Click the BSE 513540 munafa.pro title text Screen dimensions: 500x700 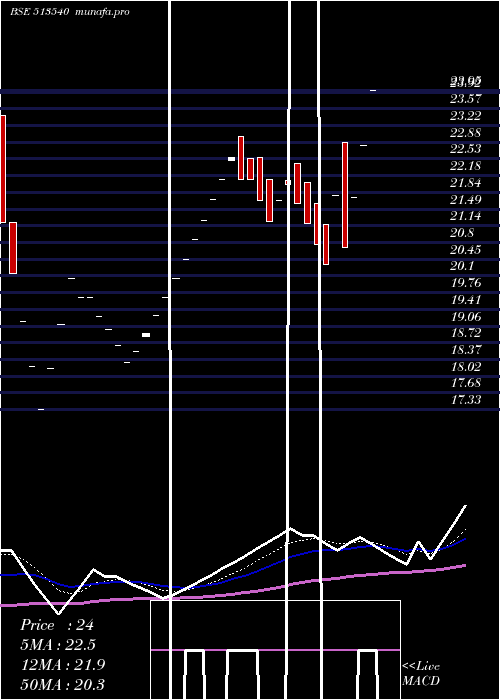tap(70, 12)
